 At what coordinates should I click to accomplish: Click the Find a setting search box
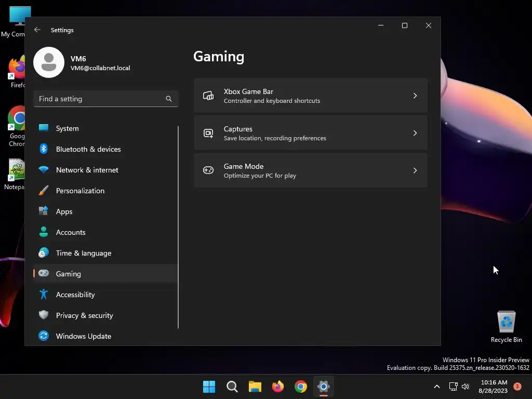(106, 99)
